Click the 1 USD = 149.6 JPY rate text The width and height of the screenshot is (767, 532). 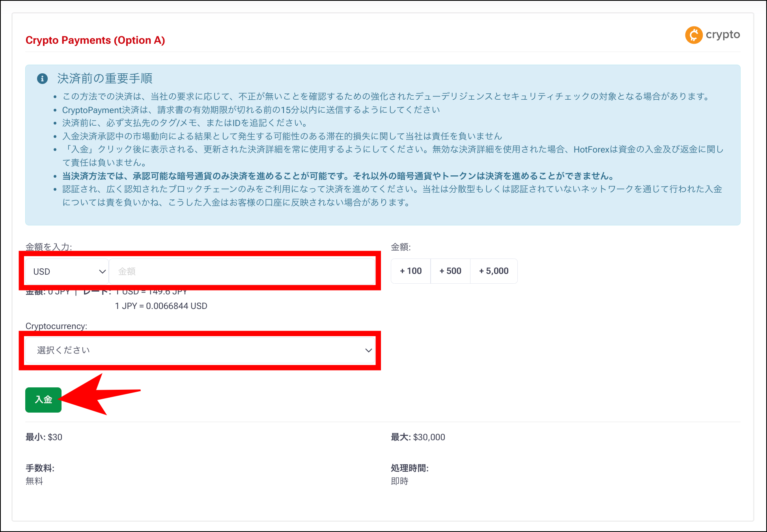coord(151,291)
